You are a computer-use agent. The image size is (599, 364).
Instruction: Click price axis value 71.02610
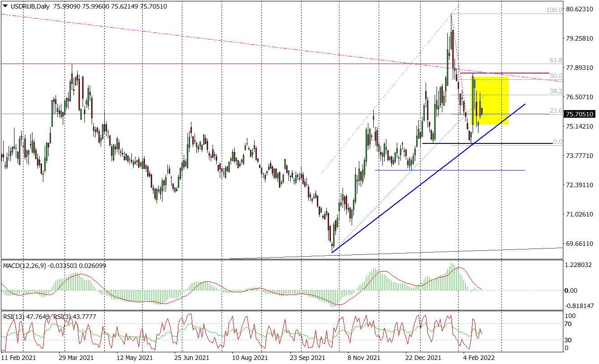580,214
